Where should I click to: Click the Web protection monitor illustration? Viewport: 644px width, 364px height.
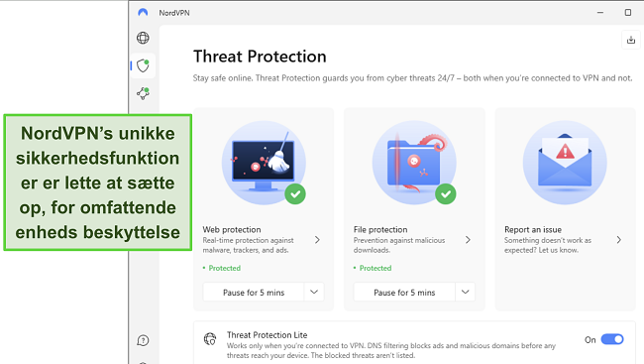point(264,163)
